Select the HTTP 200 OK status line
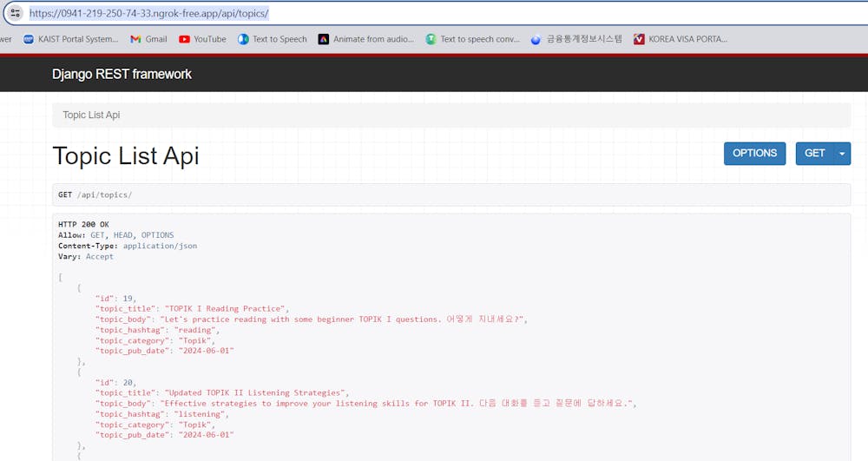Viewport: 868px width, 461px height. pos(83,224)
